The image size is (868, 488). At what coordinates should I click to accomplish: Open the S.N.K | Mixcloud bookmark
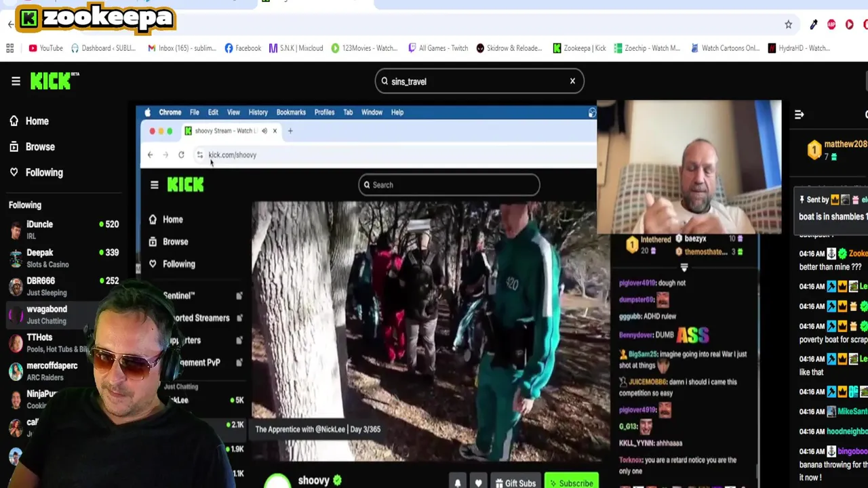click(296, 48)
